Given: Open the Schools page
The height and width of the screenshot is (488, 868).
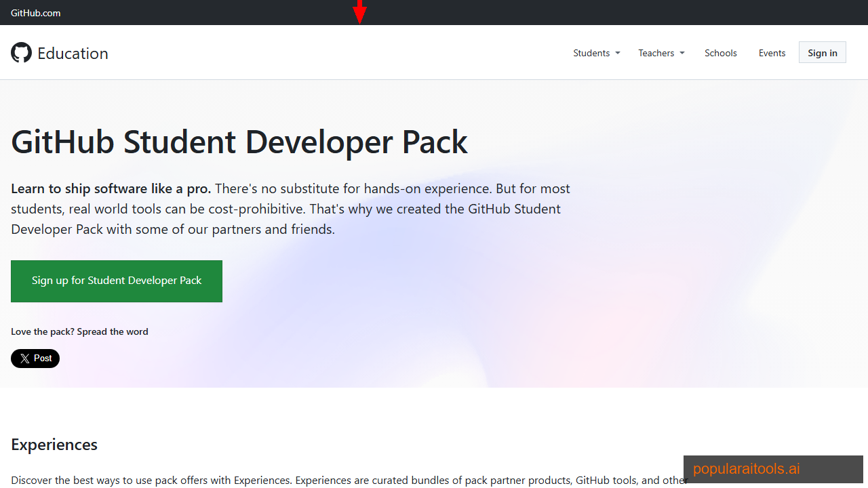Looking at the screenshot, I should 720,53.
